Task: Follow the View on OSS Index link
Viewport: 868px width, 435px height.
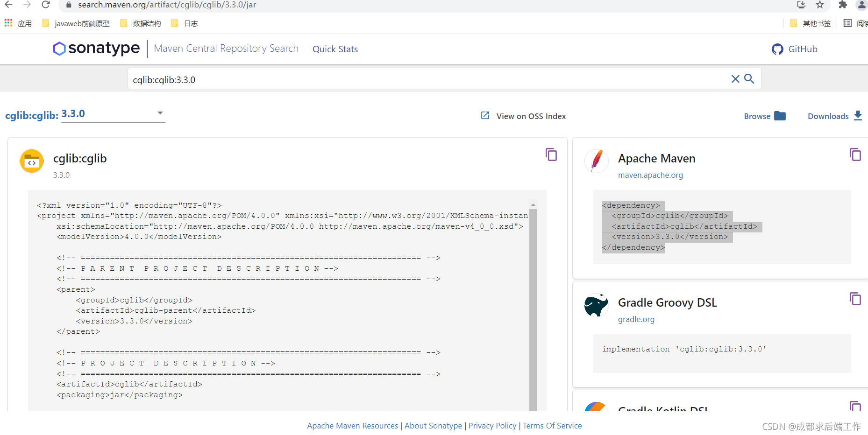Action: click(530, 116)
